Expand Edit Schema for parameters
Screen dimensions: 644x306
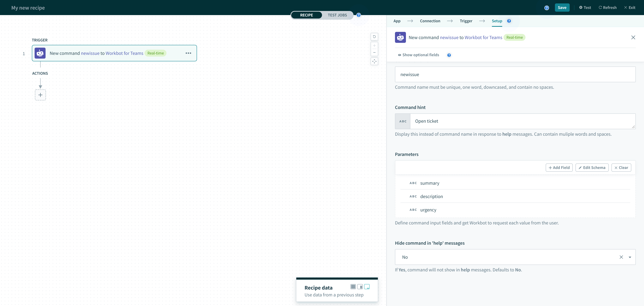click(x=592, y=168)
